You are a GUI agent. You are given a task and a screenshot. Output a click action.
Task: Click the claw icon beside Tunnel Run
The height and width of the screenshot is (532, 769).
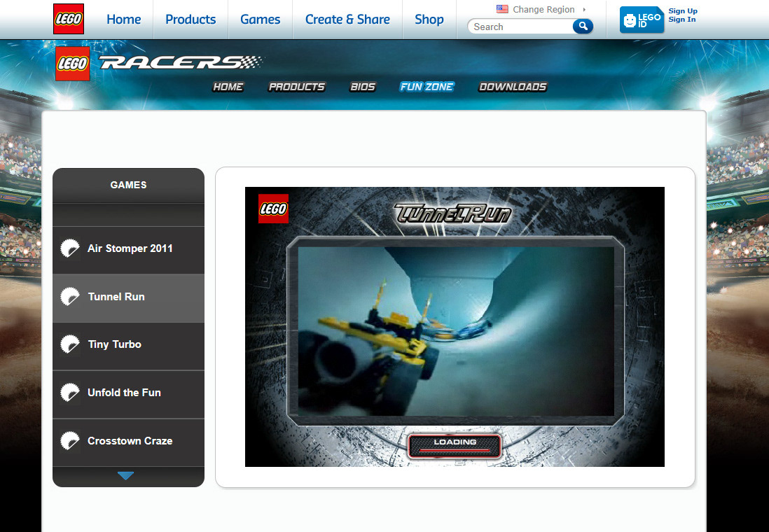point(69,297)
